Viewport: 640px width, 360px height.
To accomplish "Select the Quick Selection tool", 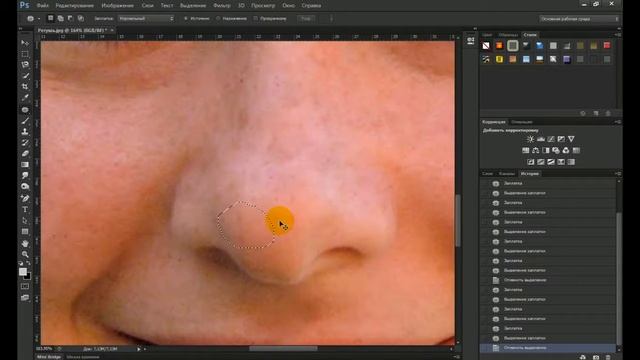I will [25, 76].
